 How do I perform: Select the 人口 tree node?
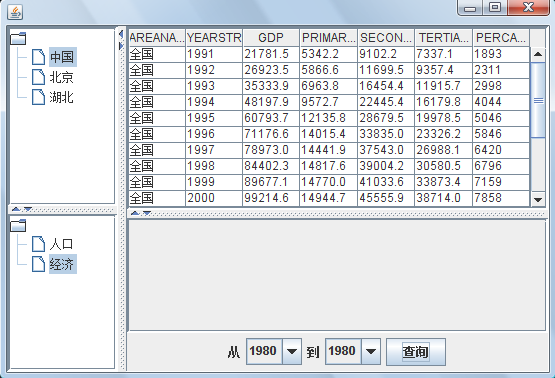click(62, 244)
